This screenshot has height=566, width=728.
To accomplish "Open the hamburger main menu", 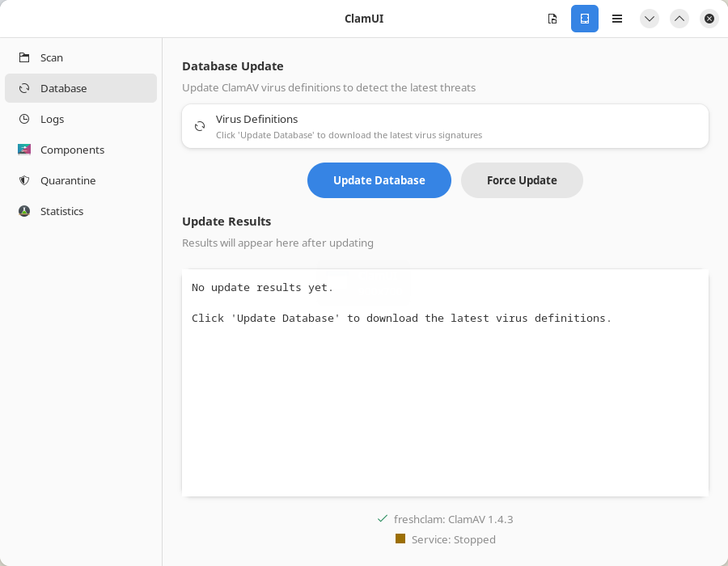I will pos(617,19).
